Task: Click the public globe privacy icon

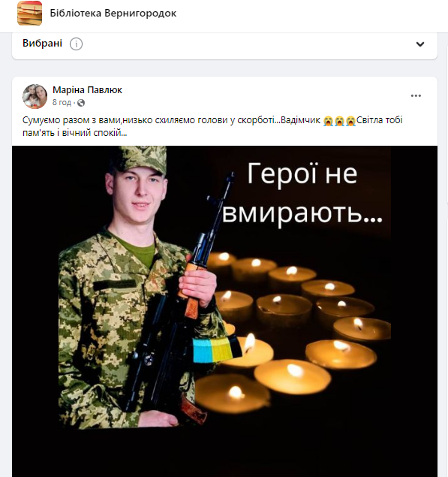Action: point(81,103)
